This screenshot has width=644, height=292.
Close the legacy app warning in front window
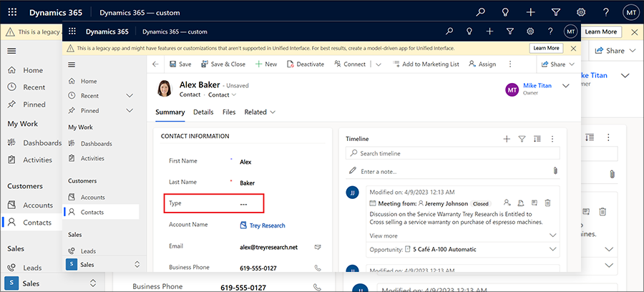[x=573, y=49]
